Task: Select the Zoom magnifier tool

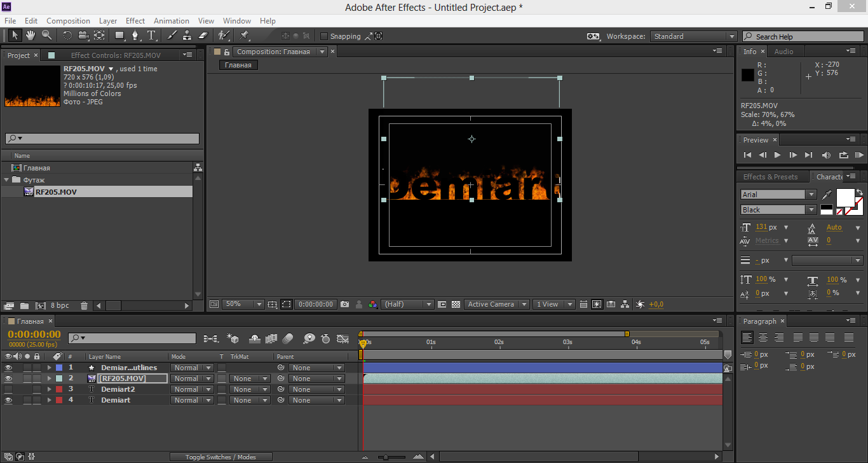Action: (x=46, y=36)
